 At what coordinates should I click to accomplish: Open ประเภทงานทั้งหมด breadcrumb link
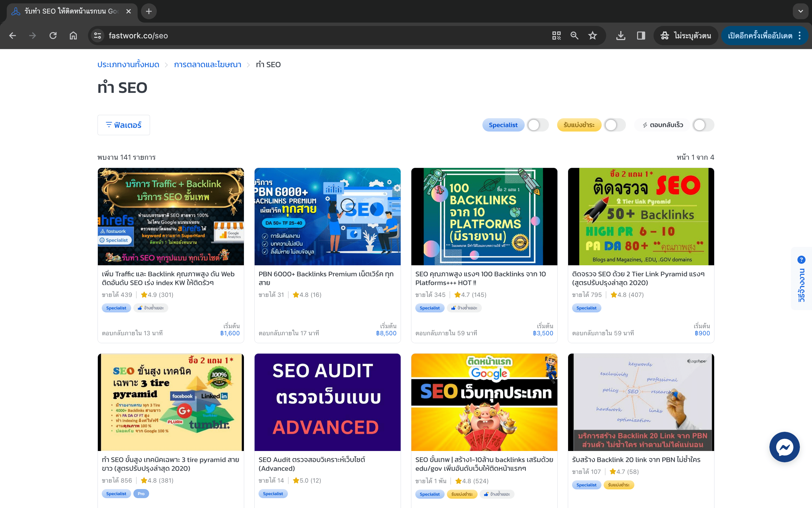click(128, 65)
